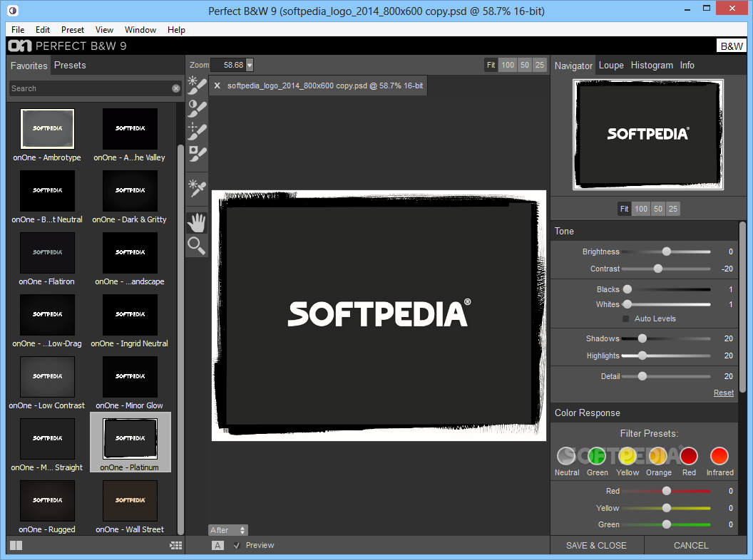Close the softpedia_logo document tab
This screenshot has height=560, width=753.
[217, 85]
